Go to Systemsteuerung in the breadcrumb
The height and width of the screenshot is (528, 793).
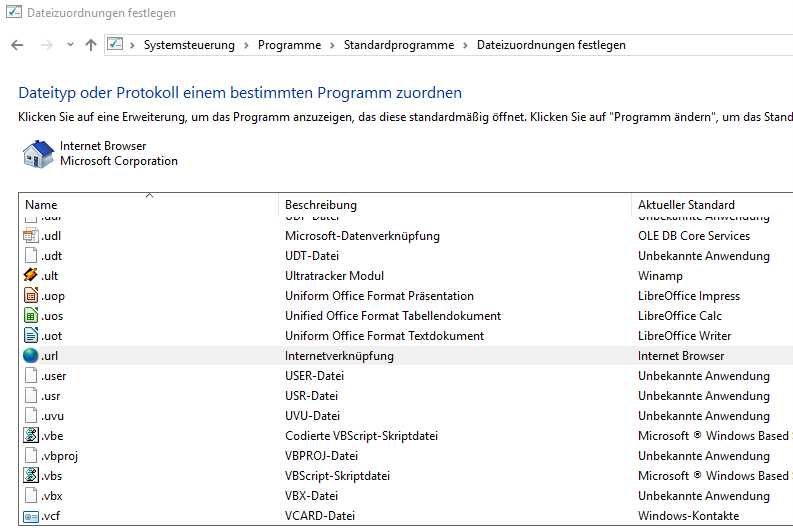189,45
